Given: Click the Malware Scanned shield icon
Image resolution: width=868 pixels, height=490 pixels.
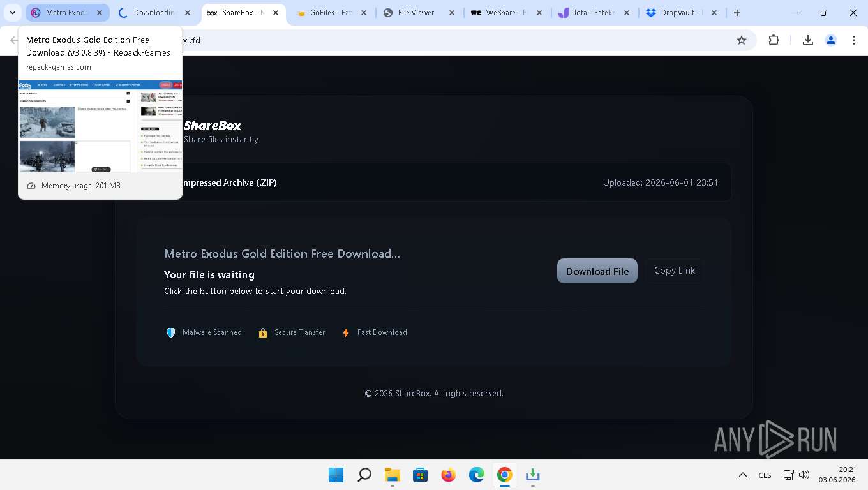Looking at the screenshot, I should (170, 332).
